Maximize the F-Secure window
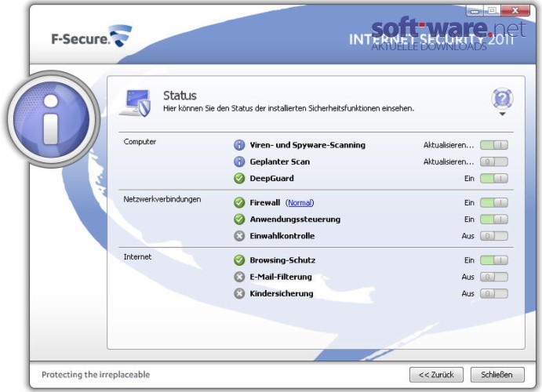This screenshot has width=542, height=392. coord(492,11)
